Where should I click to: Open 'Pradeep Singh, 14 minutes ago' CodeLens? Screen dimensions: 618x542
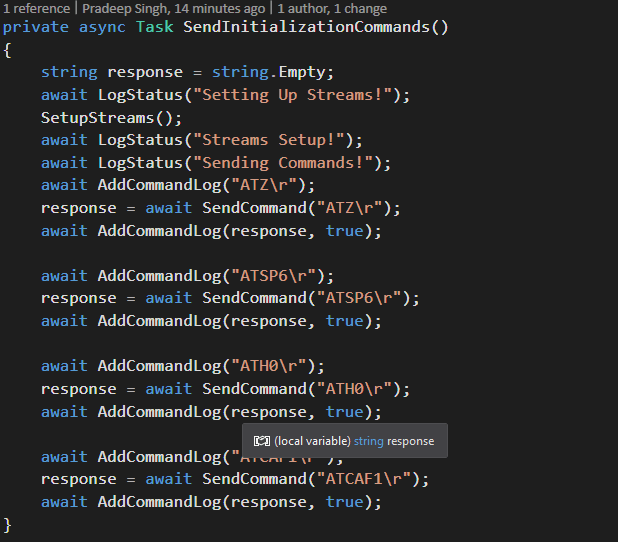[x=173, y=8]
